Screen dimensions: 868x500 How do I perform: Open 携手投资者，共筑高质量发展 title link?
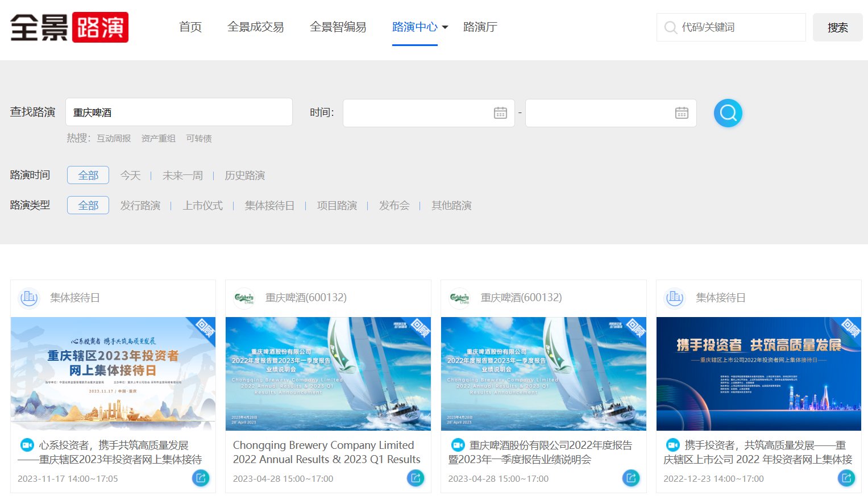[x=758, y=452]
